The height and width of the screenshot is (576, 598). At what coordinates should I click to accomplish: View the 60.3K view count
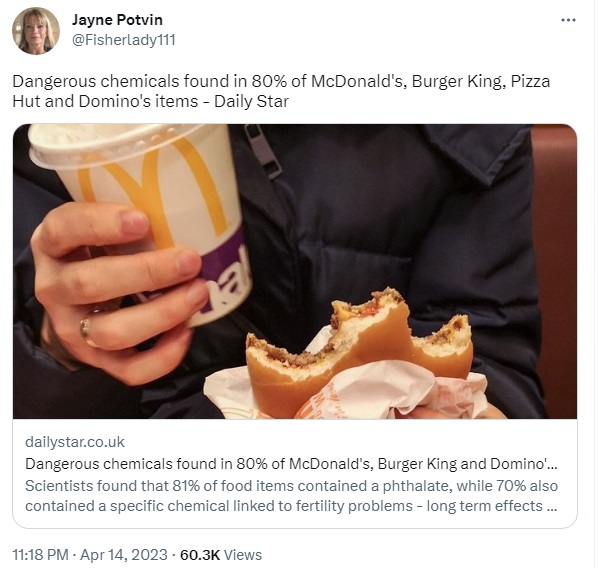coord(200,555)
